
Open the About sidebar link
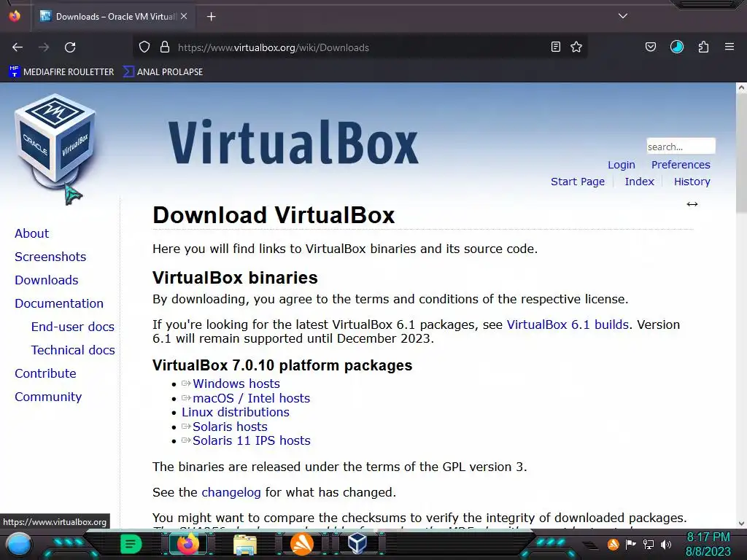pos(32,233)
